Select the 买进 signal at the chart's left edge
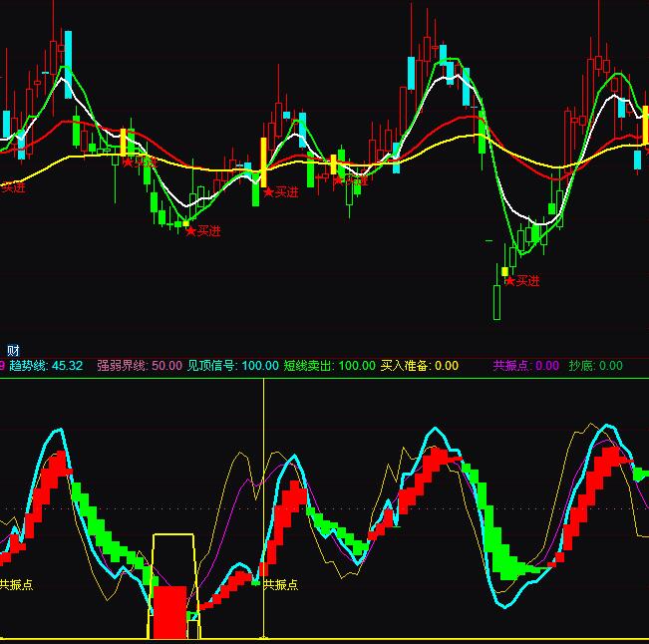This screenshot has width=649, height=644. [12, 186]
